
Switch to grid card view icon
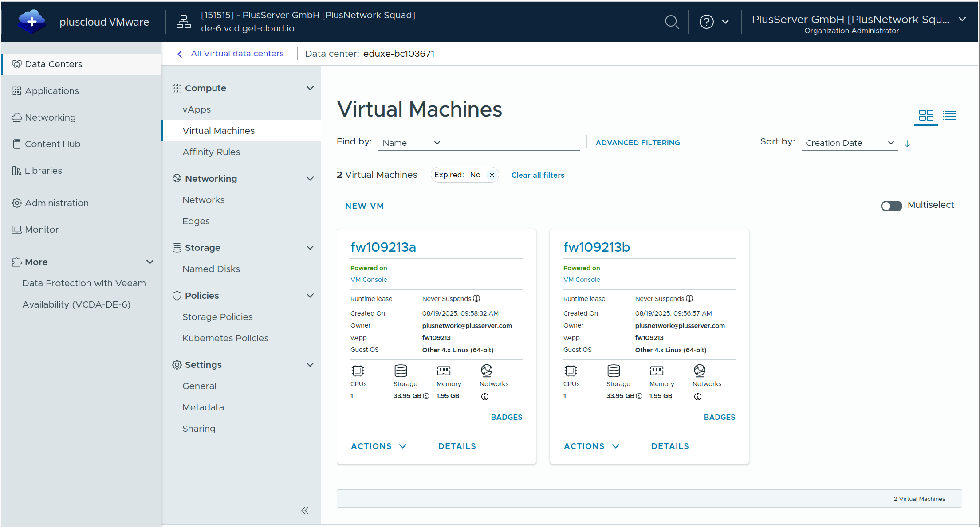(x=926, y=115)
